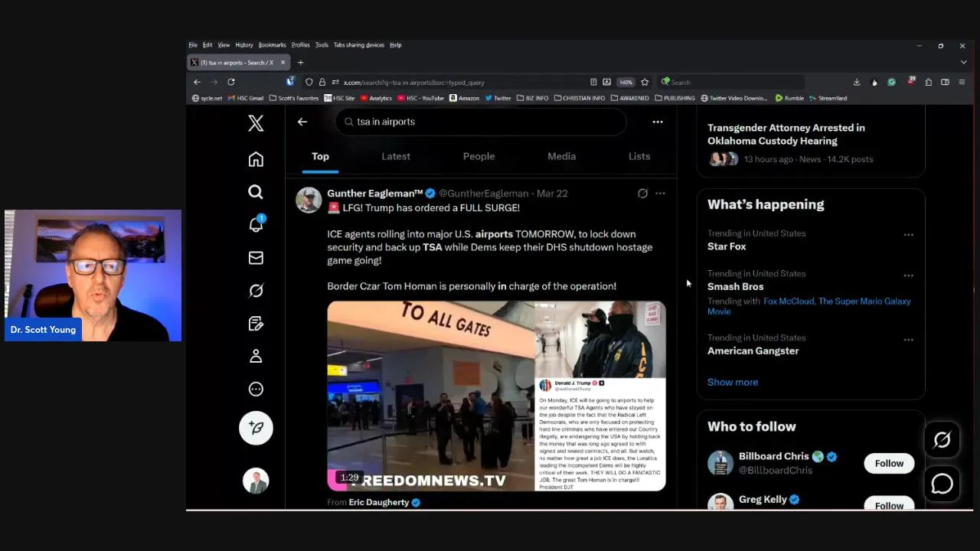
Task: Open more options on Gunther Eagleman post
Action: (x=660, y=194)
